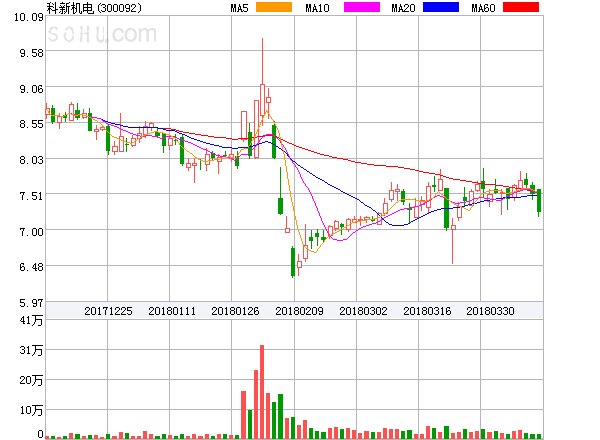Click the 20180316 date label
Image resolution: width=600 pixels, height=440 pixels.
[x=427, y=311]
